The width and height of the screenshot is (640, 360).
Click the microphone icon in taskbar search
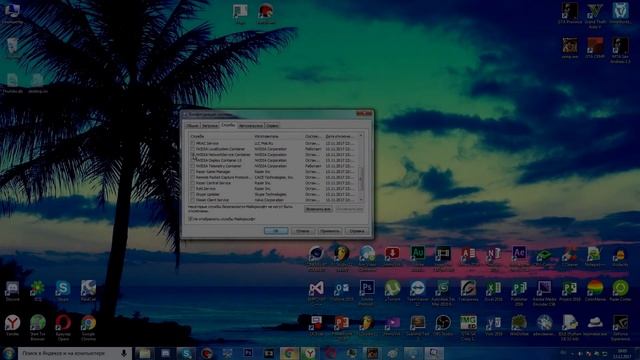point(124,353)
